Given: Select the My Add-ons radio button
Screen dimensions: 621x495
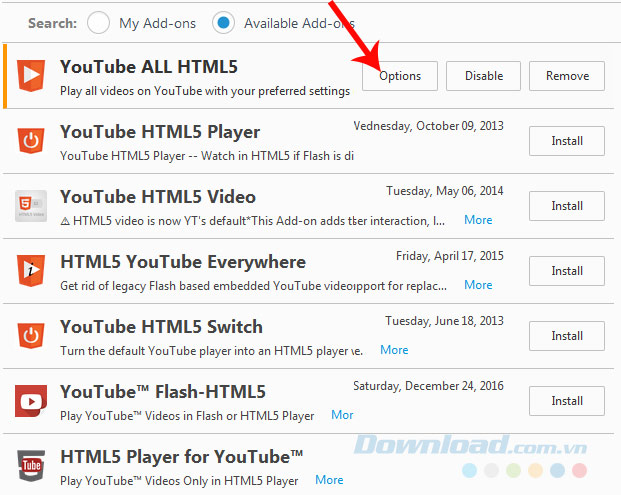Looking at the screenshot, I should pos(99,23).
